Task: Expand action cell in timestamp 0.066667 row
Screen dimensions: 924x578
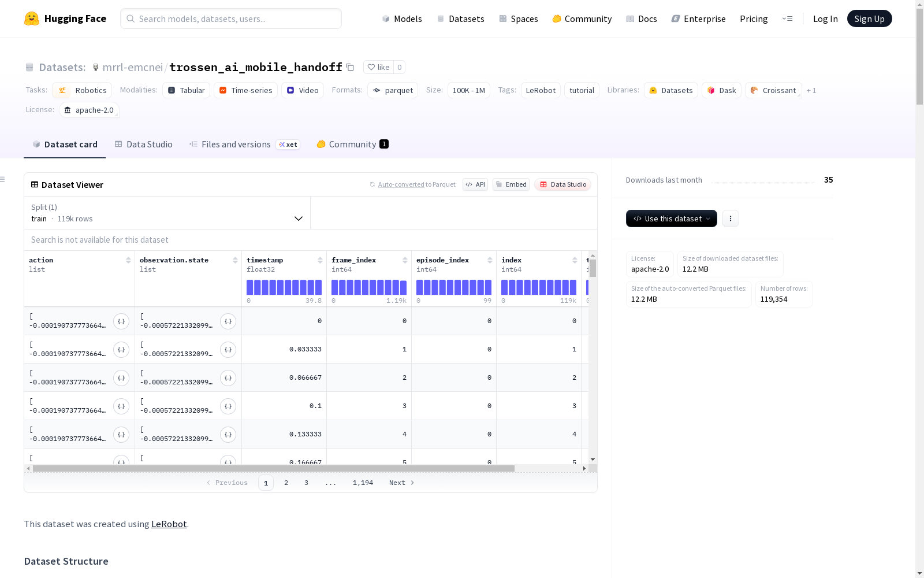Action: pos(121,378)
